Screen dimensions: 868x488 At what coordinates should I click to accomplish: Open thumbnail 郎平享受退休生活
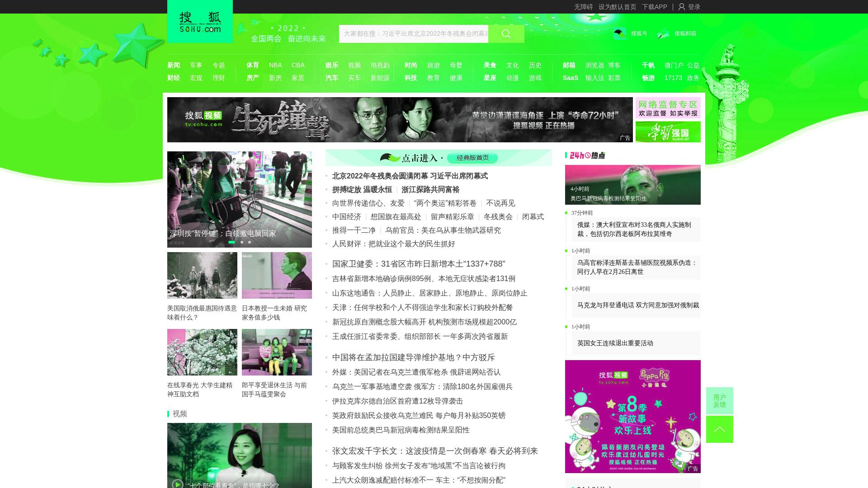(x=277, y=352)
